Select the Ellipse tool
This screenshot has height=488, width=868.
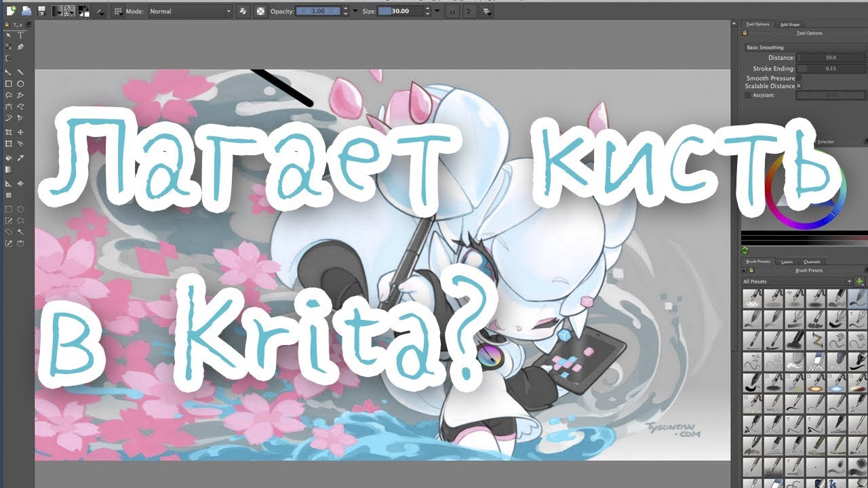pyautogui.click(x=21, y=83)
